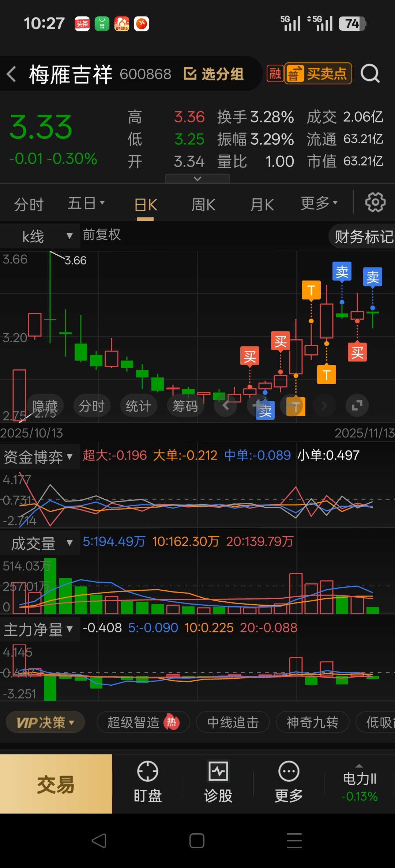The height and width of the screenshot is (868, 395).
Task: Switch to 周K tab
Action: (x=204, y=205)
